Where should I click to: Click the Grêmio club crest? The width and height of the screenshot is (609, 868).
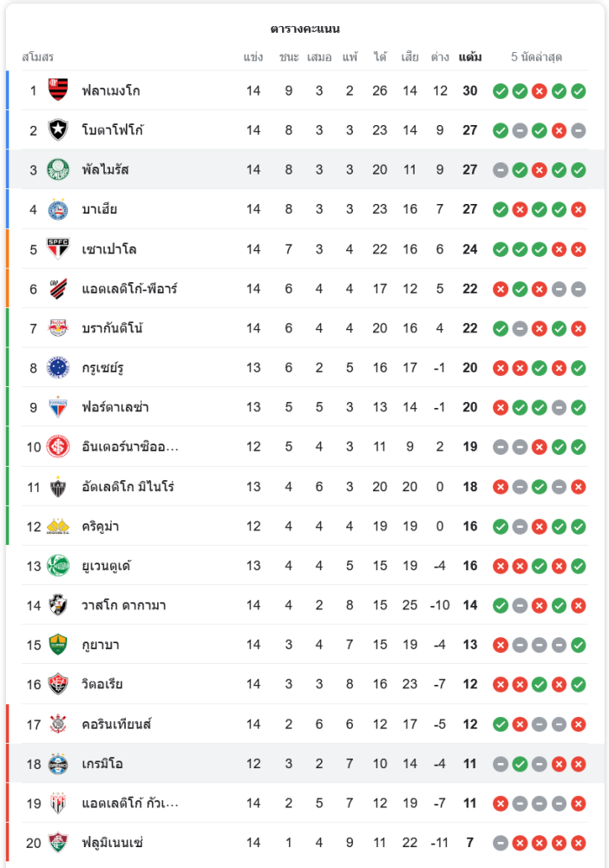58,764
